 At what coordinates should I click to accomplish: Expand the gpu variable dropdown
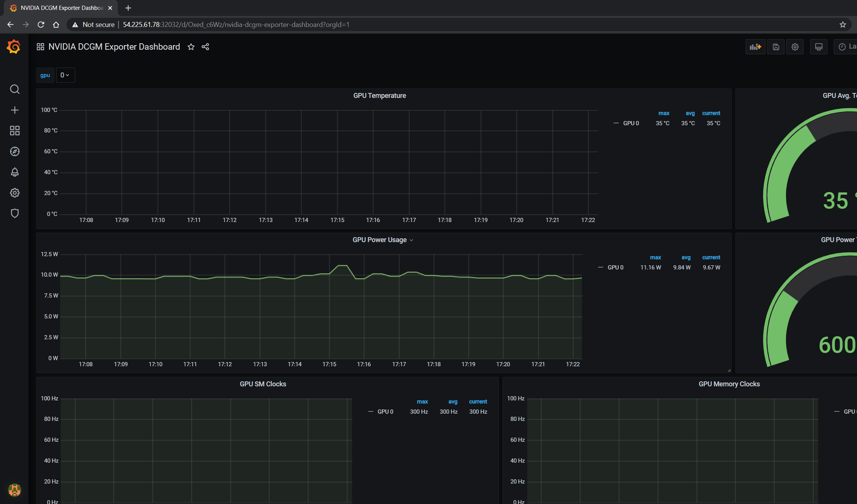[x=65, y=75]
